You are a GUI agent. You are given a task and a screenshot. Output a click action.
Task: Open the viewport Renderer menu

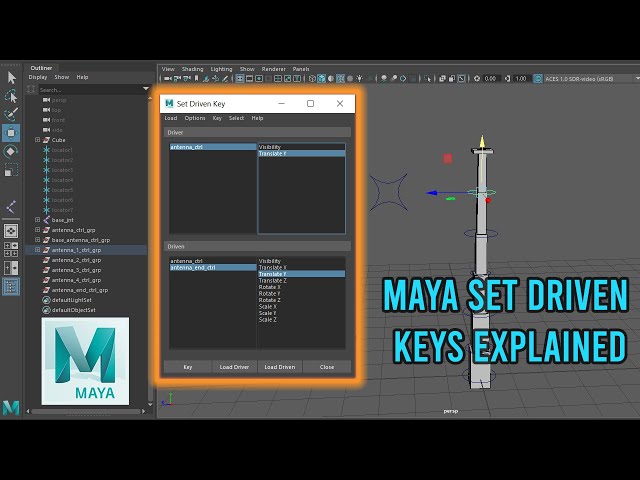click(273, 69)
